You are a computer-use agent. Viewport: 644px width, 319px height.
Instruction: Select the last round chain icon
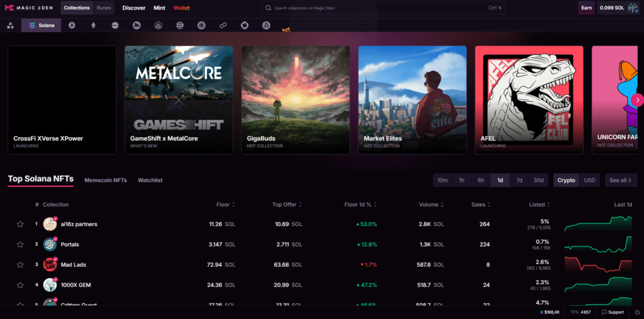266,26
